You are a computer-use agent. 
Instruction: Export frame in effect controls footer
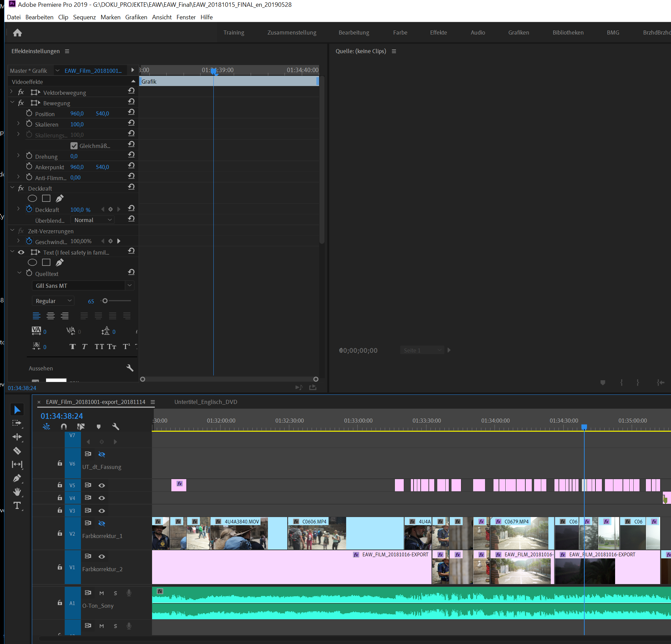pyautogui.click(x=313, y=387)
